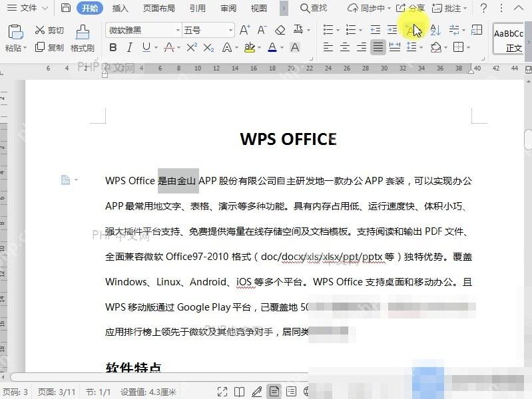
Task: Align text left
Action: point(328,47)
